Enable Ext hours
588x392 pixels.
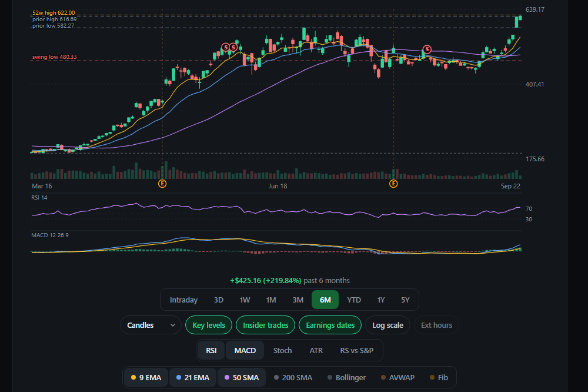[x=436, y=325]
